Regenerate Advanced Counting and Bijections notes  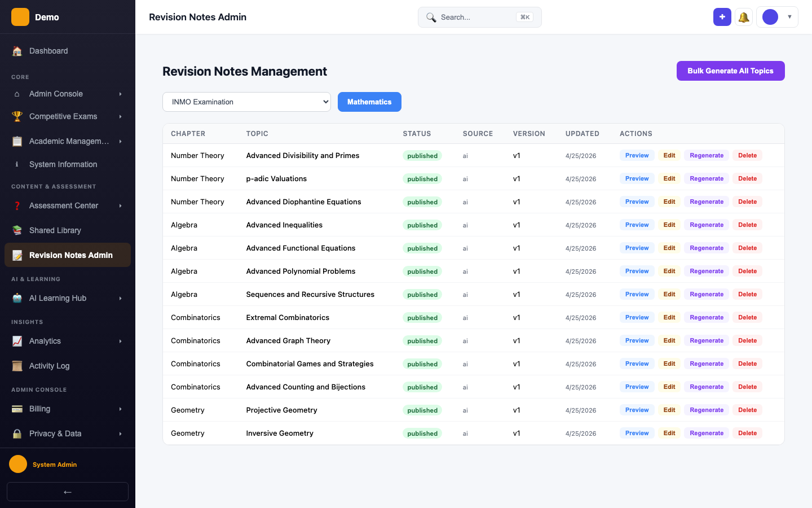pos(707,387)
